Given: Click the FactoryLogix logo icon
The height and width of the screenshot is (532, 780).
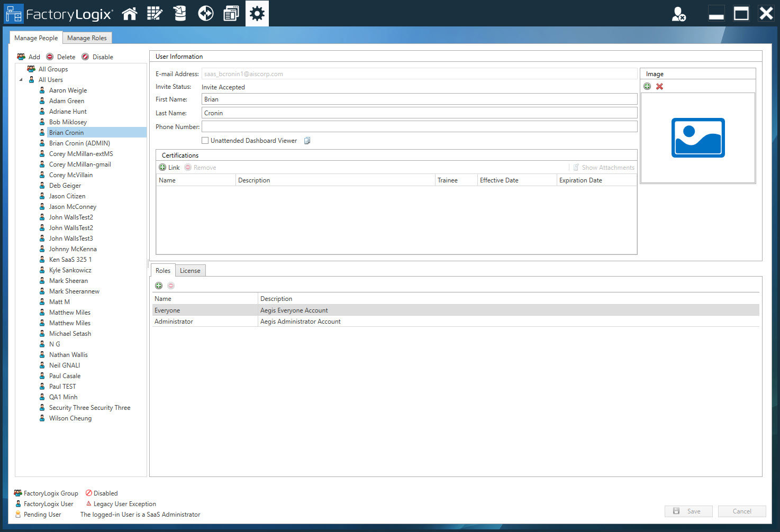Looking at the screenshot, I should pos(14,14).
